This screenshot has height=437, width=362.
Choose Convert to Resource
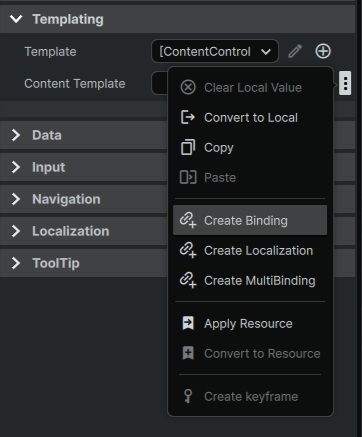point(250,353)
